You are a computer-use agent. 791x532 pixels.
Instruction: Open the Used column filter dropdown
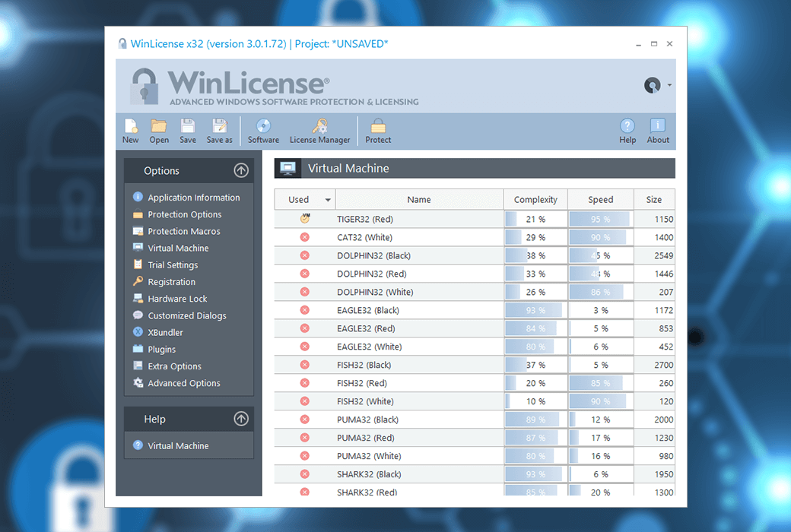(326, 199)
